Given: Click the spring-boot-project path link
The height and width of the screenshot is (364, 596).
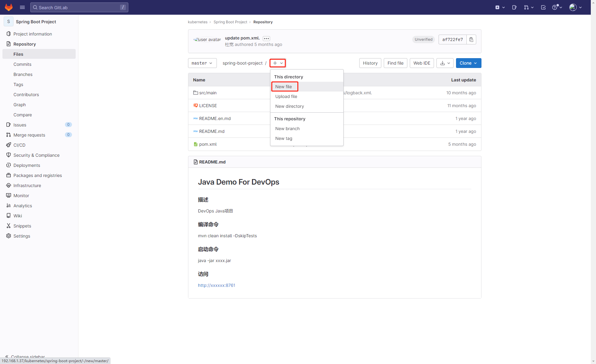Looking at the screenshot, I should click(x=243, y=63).
